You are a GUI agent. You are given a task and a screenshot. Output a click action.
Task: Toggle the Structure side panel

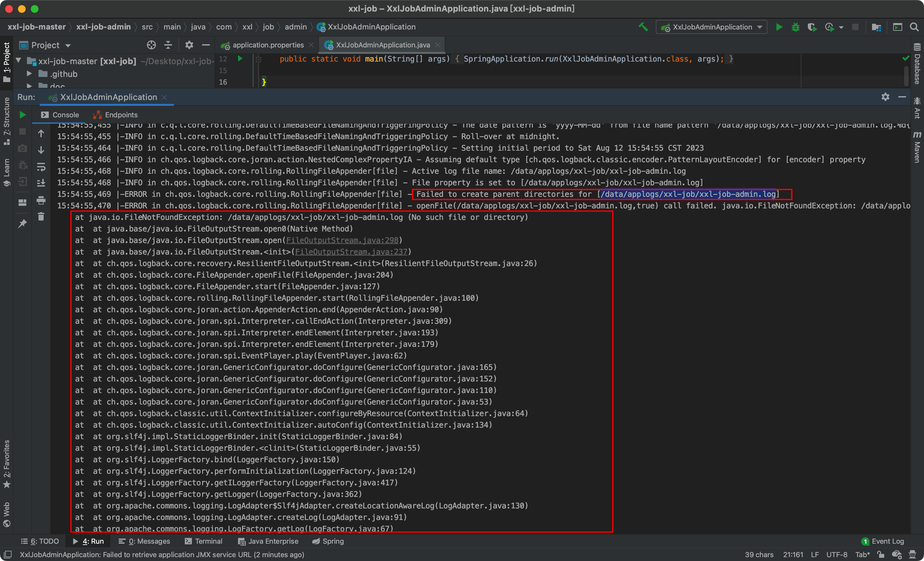(6, 121)
